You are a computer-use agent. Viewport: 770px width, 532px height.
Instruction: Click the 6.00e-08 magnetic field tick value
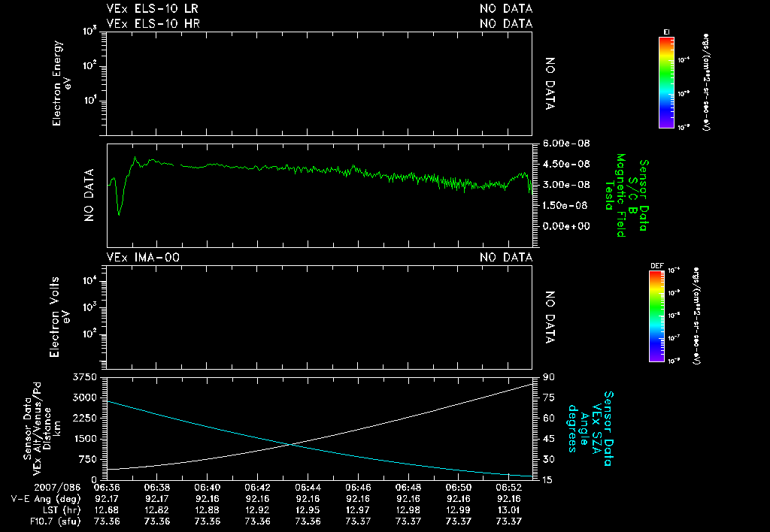click(x=566, y=144)
